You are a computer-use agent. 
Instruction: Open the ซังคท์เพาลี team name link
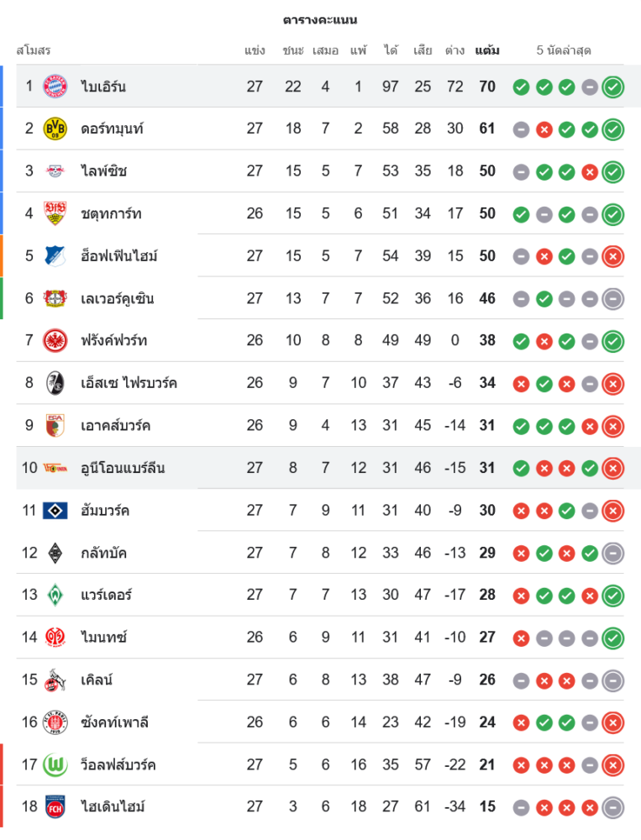(115, 722)
